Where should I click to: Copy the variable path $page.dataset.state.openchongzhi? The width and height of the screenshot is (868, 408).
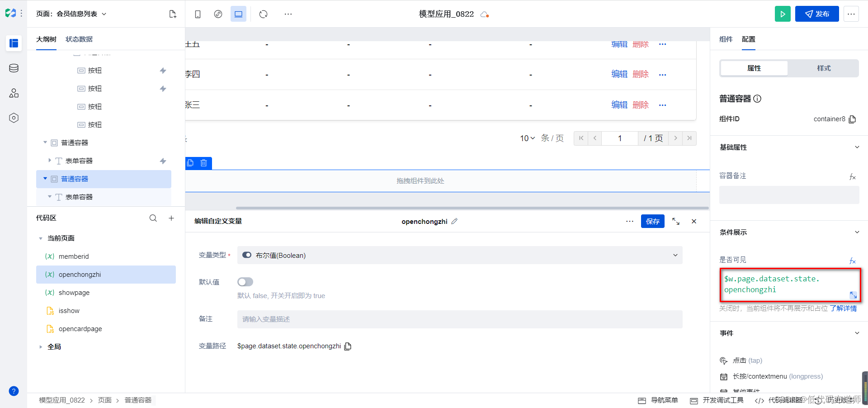click(348, 346)
